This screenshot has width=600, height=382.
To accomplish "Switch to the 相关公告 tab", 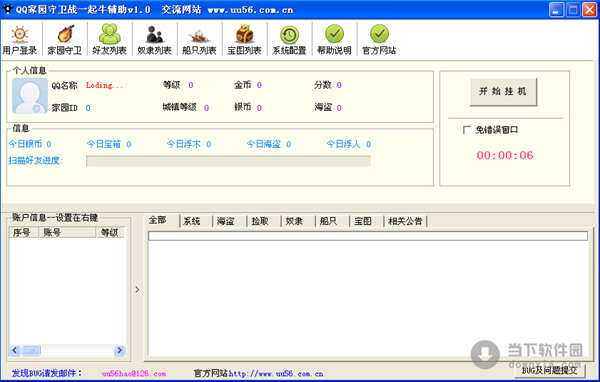I will click(405, 221).
